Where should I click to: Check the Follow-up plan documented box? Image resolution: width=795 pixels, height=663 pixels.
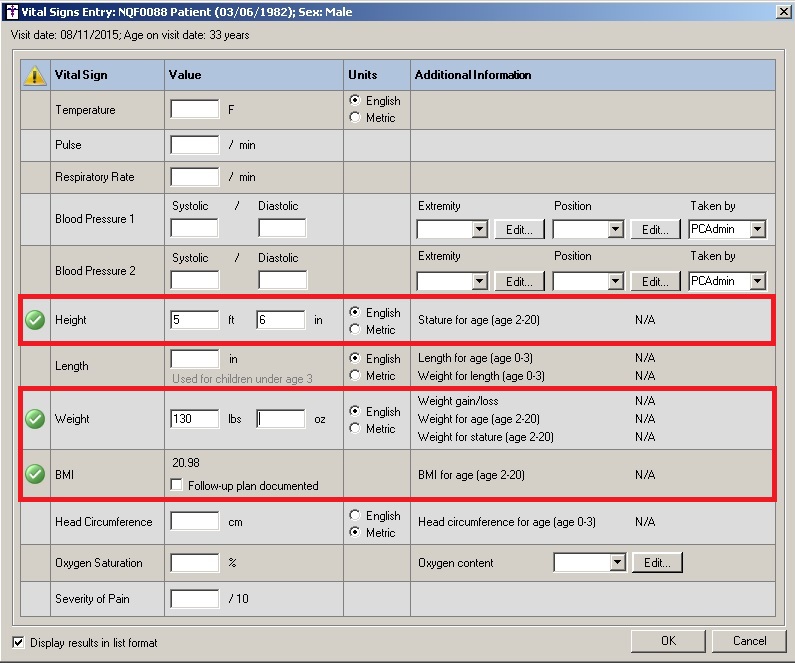click(x=177, y=486)
